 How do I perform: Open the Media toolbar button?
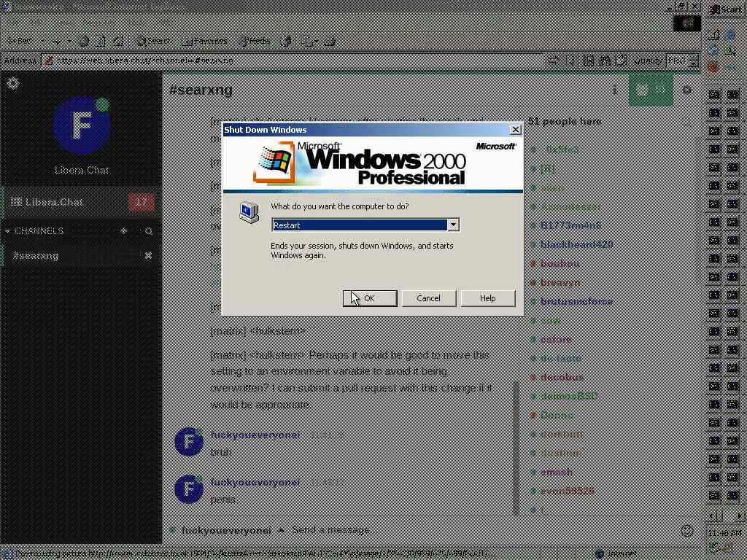click(255, 42)
